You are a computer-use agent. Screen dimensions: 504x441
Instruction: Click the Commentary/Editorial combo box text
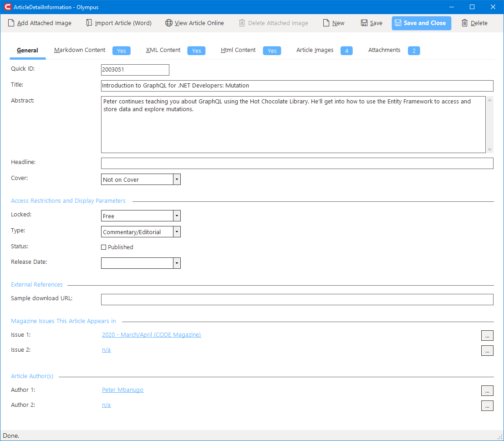pos(132,232)
